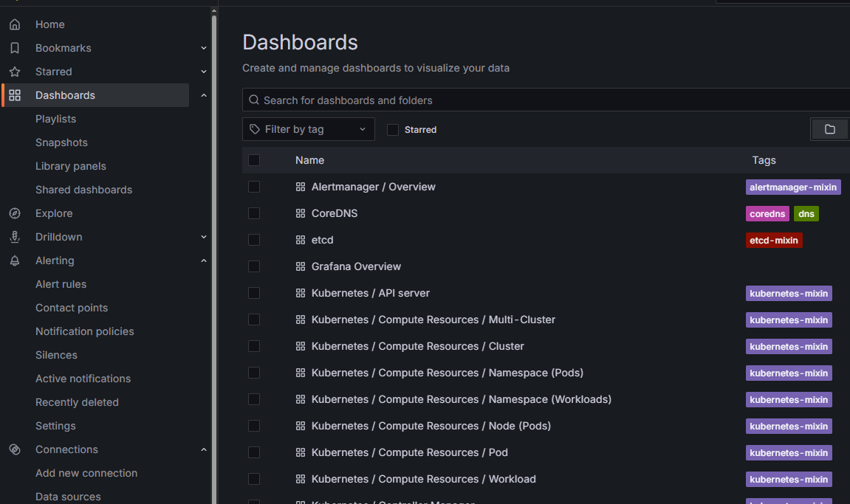Check the CoreDNS row checkbox
The width and height of the screenshot is (850, 504).
(254, 213)
